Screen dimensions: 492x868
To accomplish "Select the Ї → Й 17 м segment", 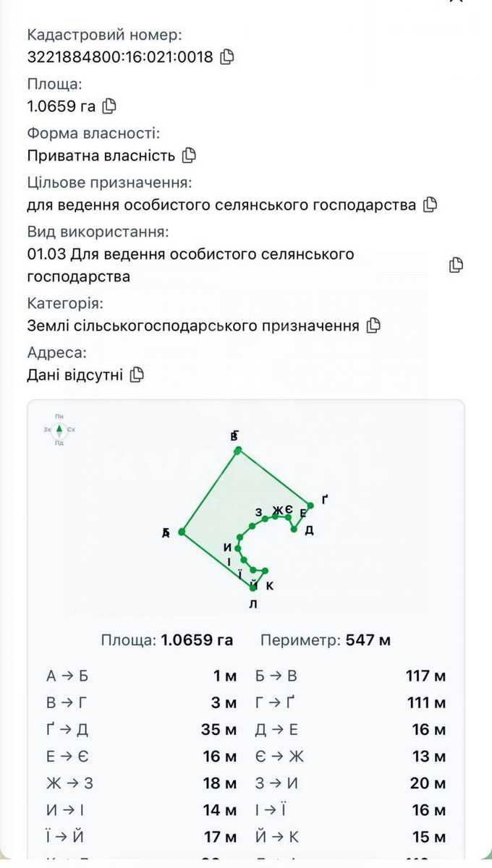I will (141, 837).
